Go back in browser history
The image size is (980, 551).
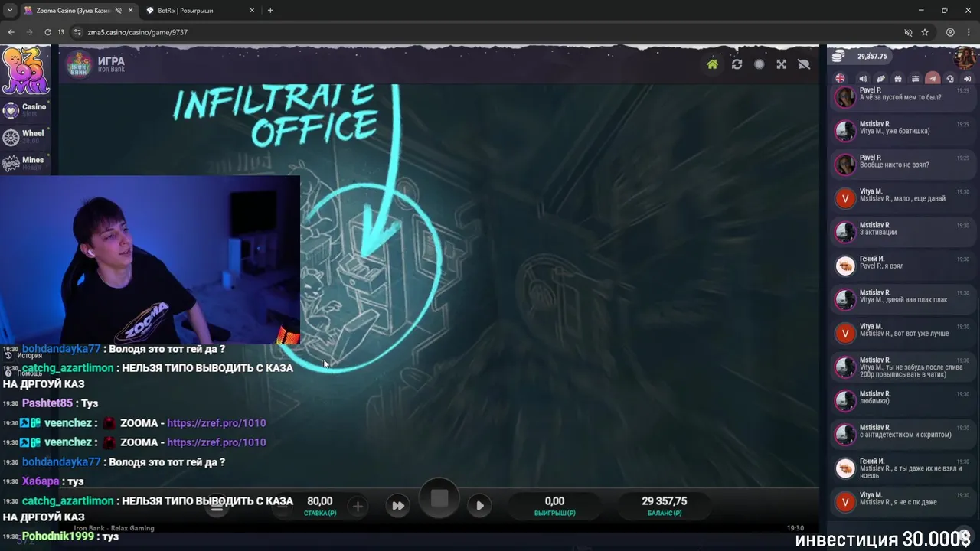click(11, 32)
